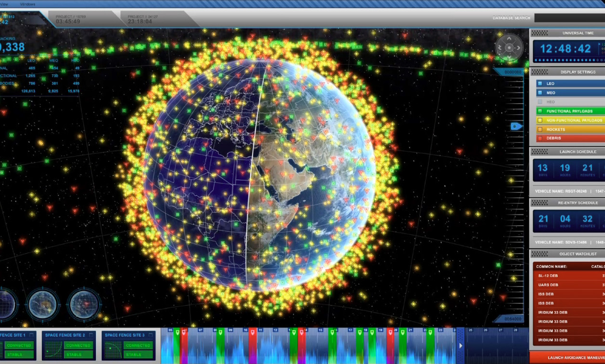Viewport: 605px width, 364px height.
Task: Toggle Functional Payloads visibility
Action: tap(540, 111)
